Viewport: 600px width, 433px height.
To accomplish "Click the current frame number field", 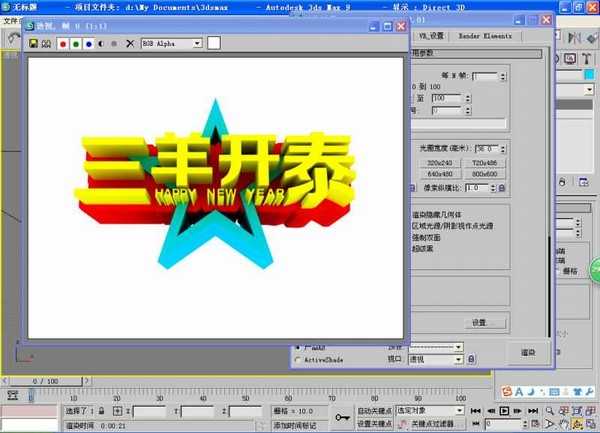I will pyautogui.click(x=503, y=424).
